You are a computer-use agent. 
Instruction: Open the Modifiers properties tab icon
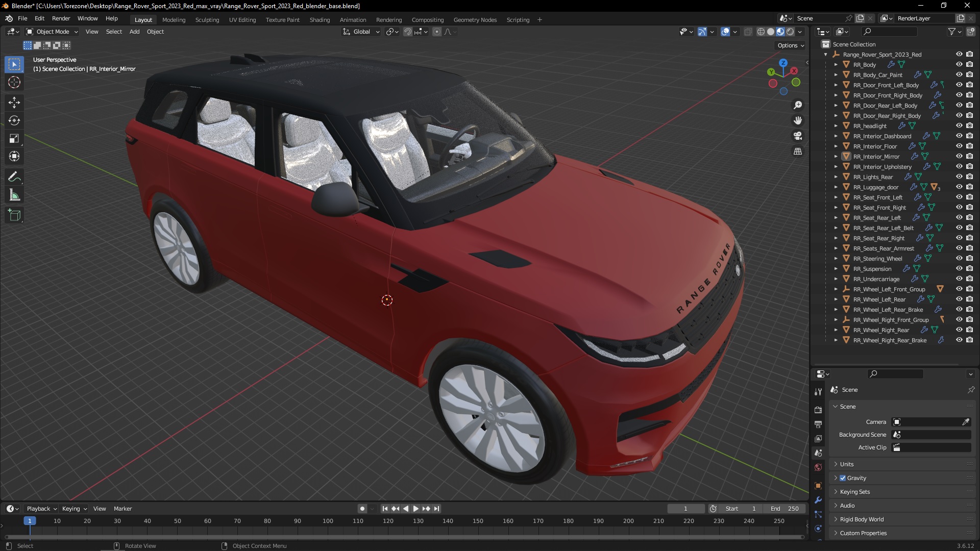(x=818, y=500)
